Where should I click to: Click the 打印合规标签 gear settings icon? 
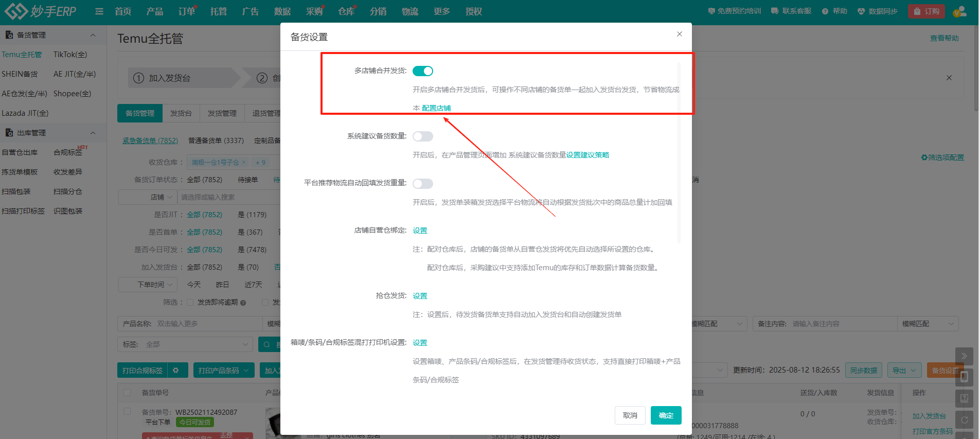pyautogui.click(x=176, y=371)
